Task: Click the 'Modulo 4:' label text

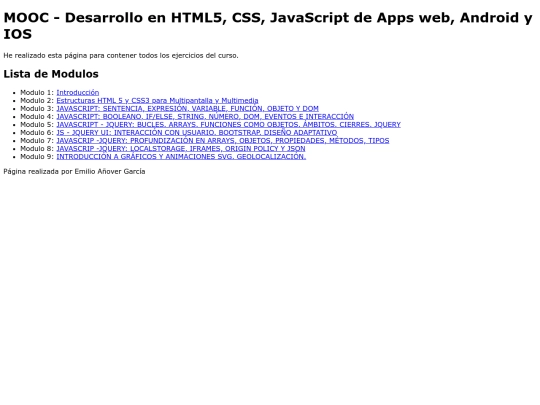Action: click(x=37, y=116)
